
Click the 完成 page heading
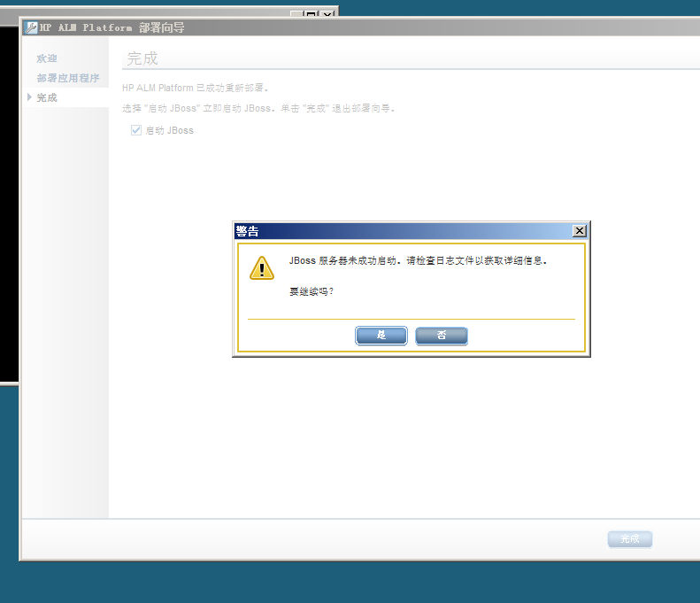tap(142, 58)
